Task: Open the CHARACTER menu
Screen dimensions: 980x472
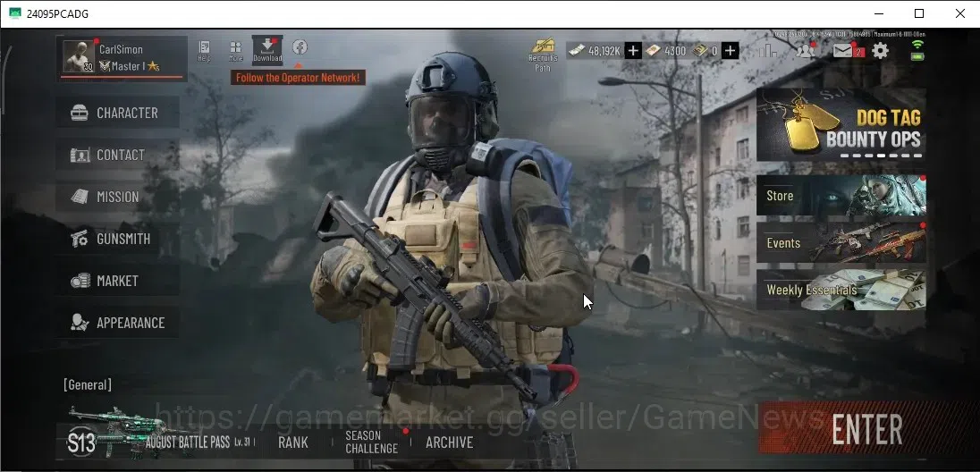Action: [x=117, y=114]
